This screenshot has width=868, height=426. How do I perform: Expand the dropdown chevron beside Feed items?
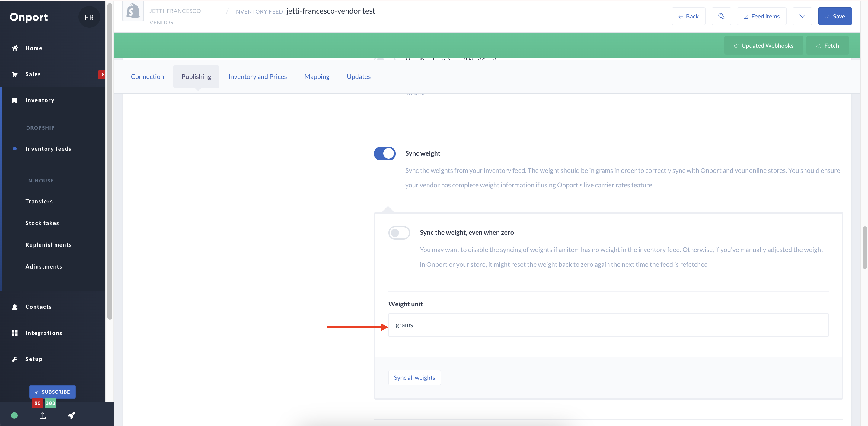802,16
